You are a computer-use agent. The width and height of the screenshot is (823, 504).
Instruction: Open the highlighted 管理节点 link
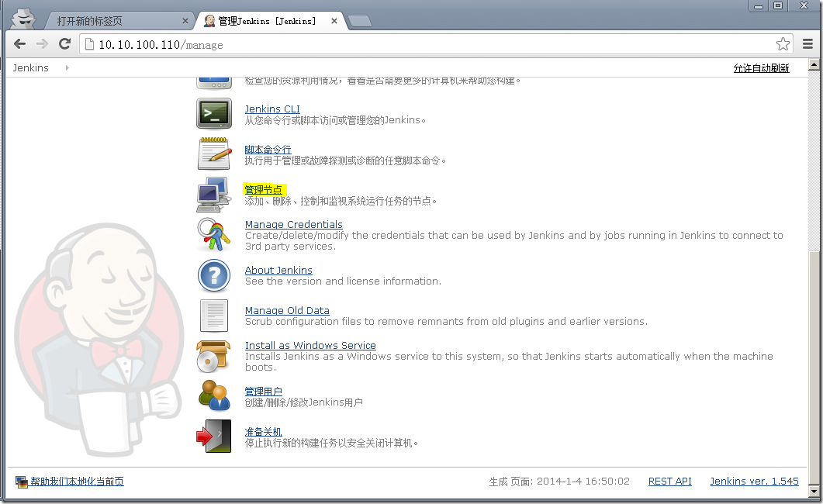click(x=264, y=190)
